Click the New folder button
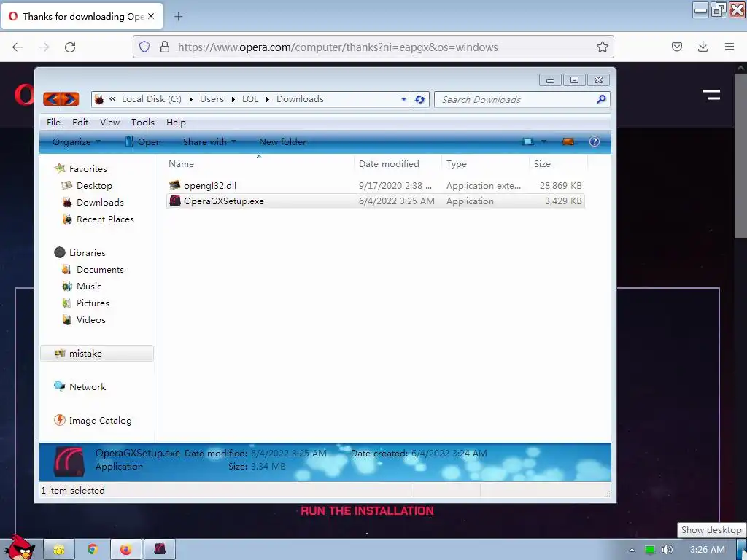747x560 pixels. click(282, 141)
